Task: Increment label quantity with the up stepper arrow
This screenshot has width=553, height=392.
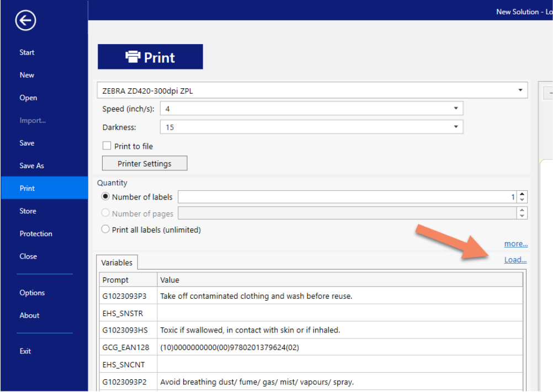Action: (522, 194)
